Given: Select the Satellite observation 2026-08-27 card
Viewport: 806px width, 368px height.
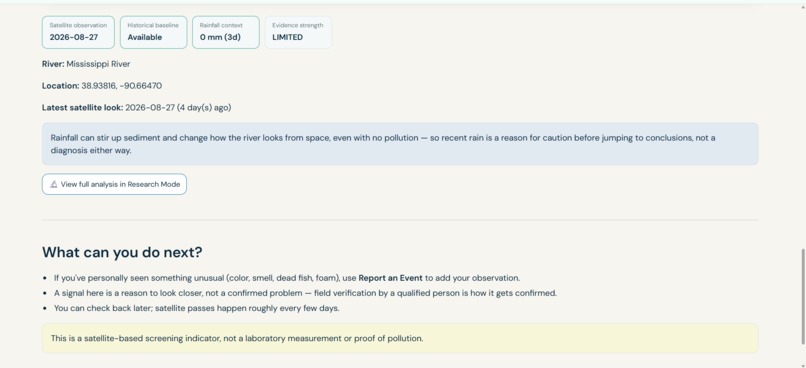Looking at the screenshot, I should (78, 32).
